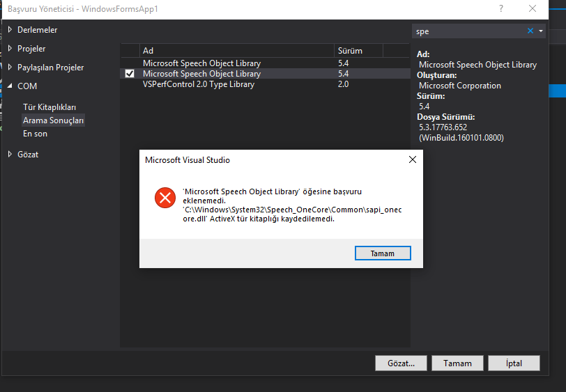
Task: Expand the Derlemeler tree node
Action: tap(10, 29)
